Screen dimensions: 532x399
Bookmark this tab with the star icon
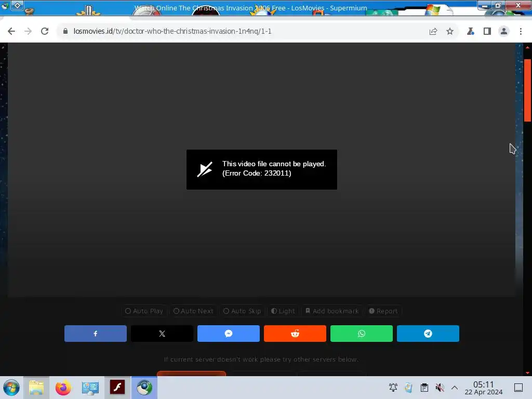(450, 32)
